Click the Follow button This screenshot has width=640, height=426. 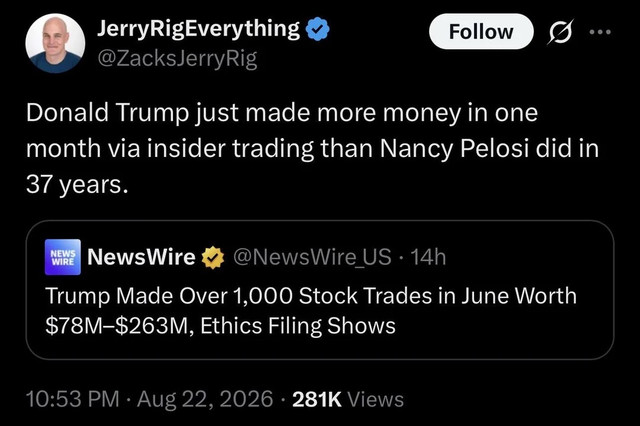click(x=481, y=31)
